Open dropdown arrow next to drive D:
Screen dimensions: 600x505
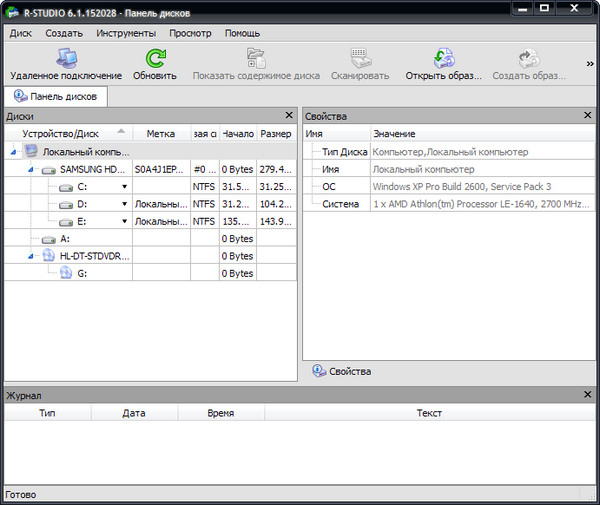point(124,204)
